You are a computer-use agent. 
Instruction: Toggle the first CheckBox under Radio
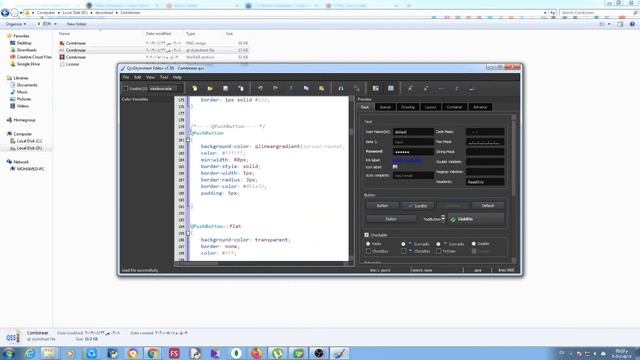[x=369, y=251]
